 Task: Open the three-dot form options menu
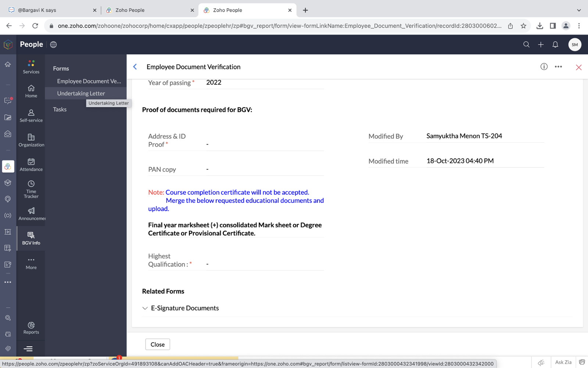tap(558, 67)
